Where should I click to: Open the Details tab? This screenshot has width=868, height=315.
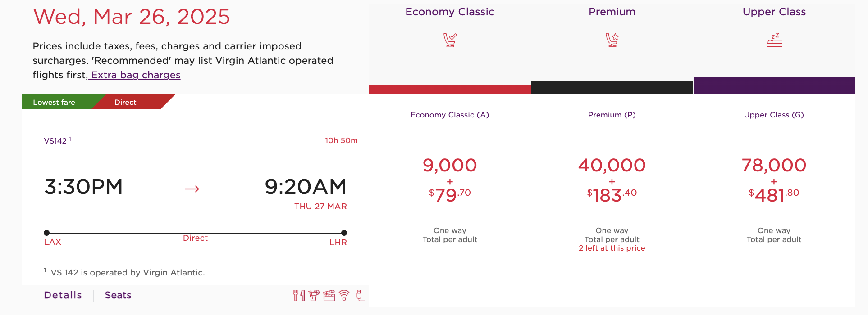click(x=63, y=295)
